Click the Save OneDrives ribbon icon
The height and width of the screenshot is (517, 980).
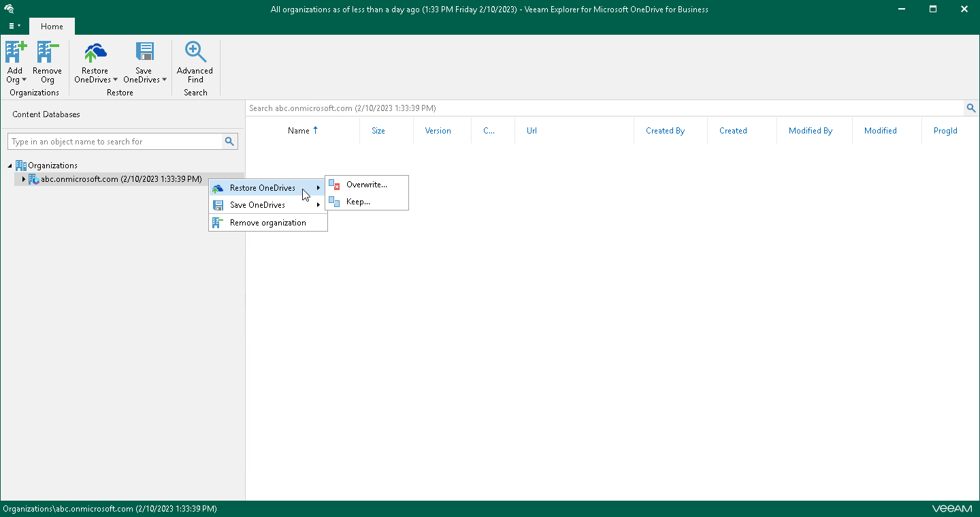[x=144, y=52]
